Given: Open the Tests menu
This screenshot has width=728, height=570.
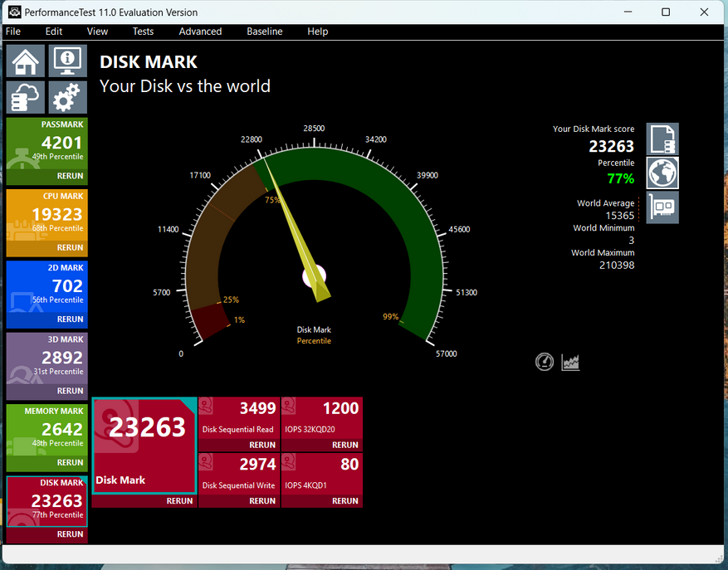Looking at the screenshot, I should point(143,32).
